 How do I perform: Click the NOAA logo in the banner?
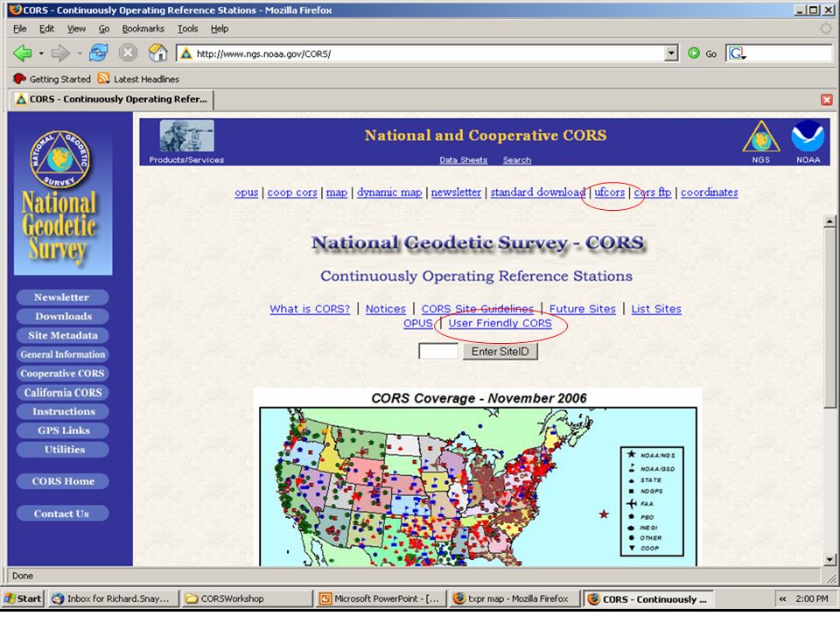pos(808,136)
